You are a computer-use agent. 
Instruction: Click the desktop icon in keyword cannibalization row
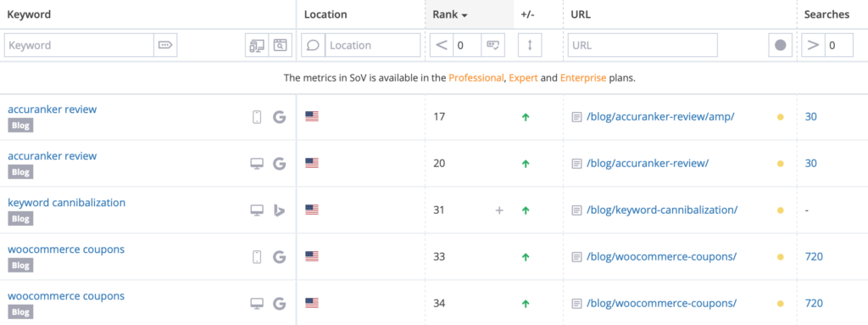tap(256, 210)
